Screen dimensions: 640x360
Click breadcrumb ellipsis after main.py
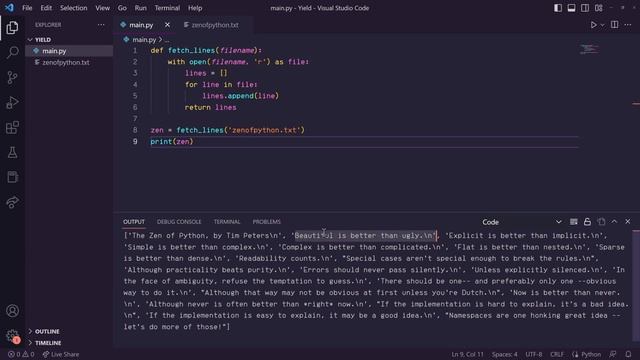pyautogui.click(x=167, y=40)
